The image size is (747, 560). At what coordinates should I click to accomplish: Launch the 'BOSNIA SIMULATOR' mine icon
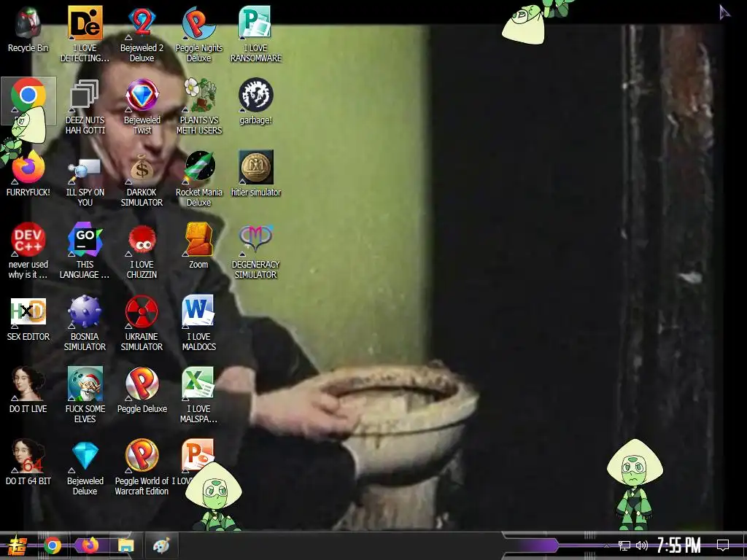(85, 323)
